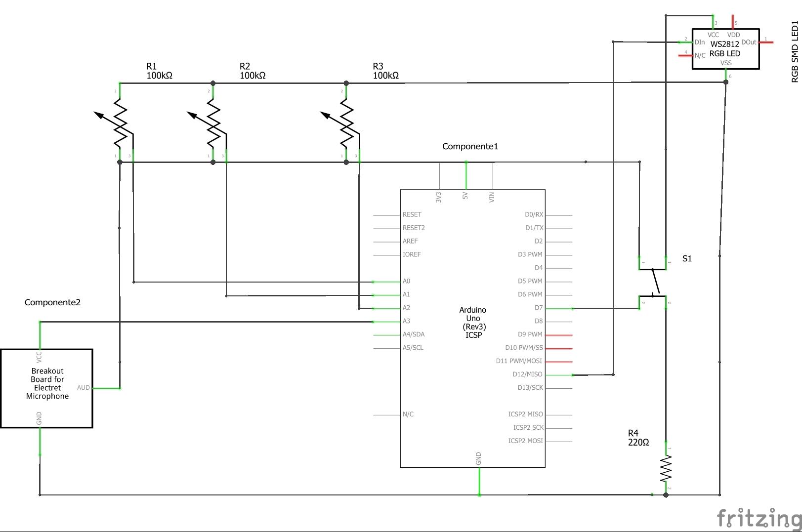Click the VIN pin label

tap(492, 198)
